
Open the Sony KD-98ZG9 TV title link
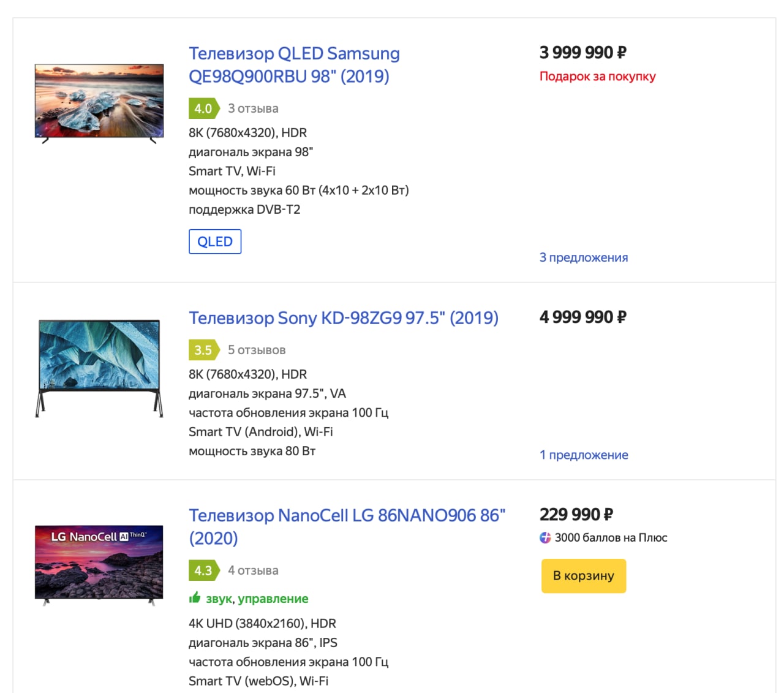[x=344, y=318]
